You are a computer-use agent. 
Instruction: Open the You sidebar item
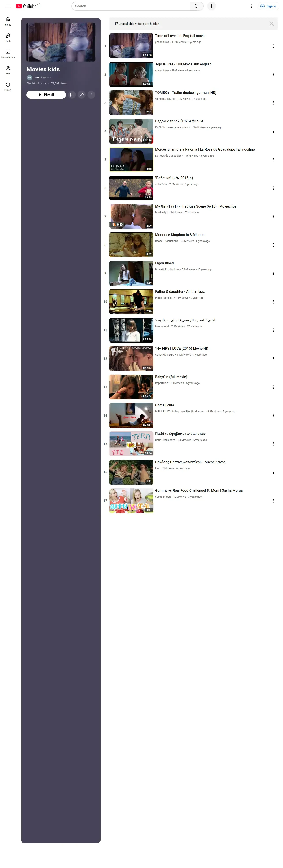tap(8, 70)
